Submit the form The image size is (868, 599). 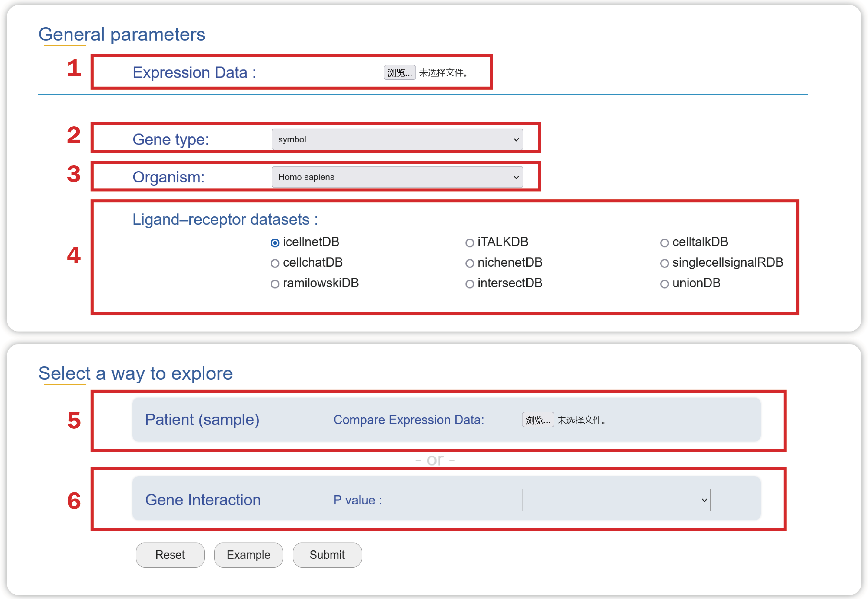coord(327,555)
